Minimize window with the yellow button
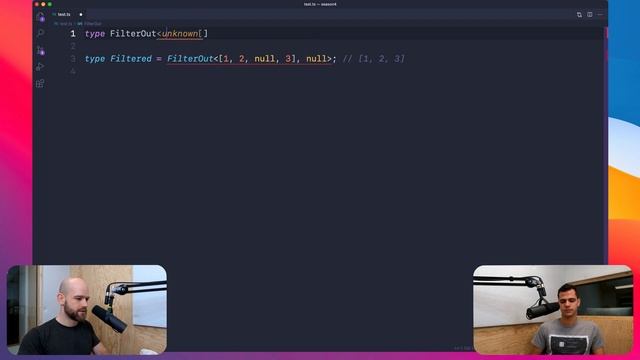This screenshot has width=640, height=360. tap(43, 4)
